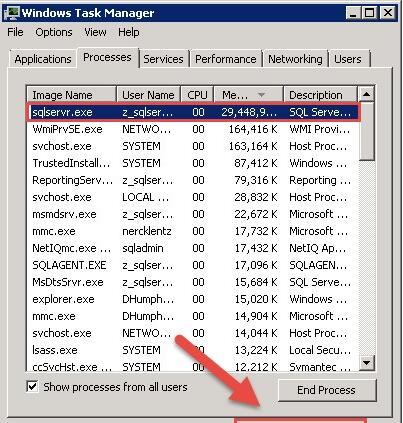
Task: Open the View menu
Action: [95, 32]
